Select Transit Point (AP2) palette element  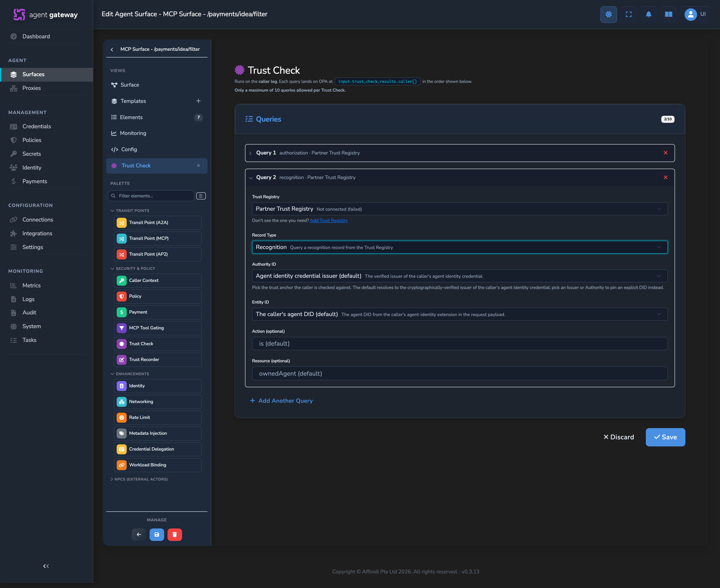[157, 254]
